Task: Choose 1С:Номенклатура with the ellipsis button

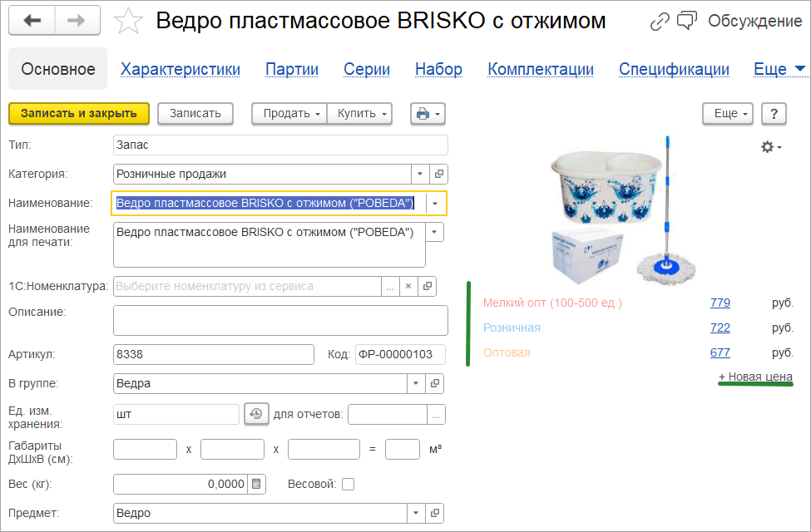Action: (x=390, y=287)
